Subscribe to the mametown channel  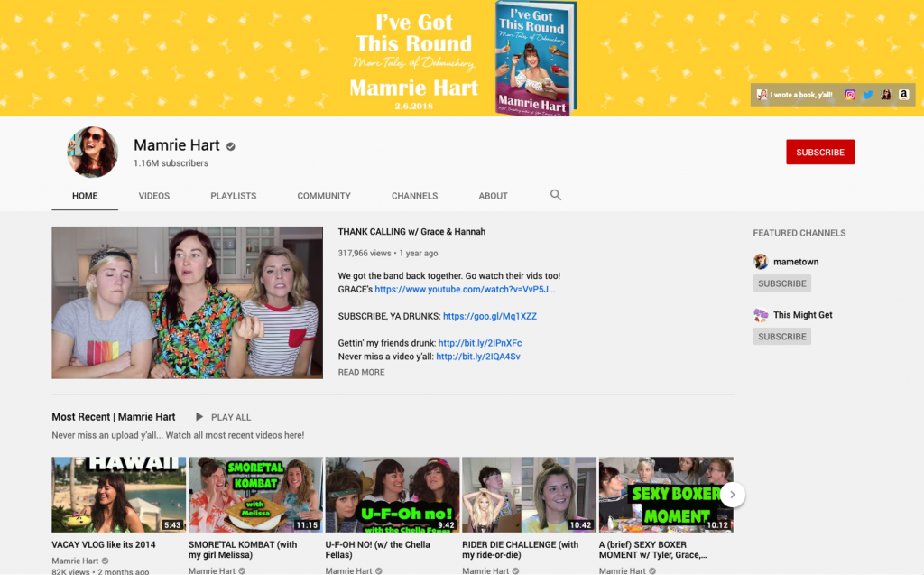point(782,283)
